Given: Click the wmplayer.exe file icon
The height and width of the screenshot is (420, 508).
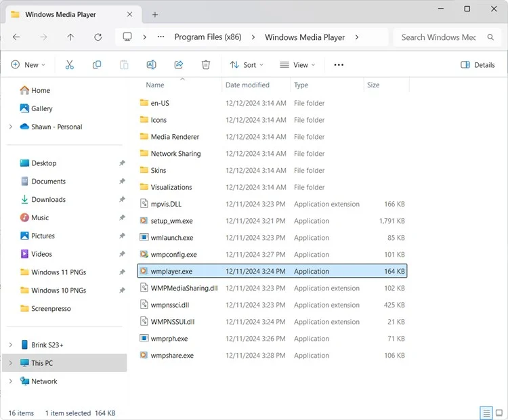Looking at the screenshot, I should 144,271.
